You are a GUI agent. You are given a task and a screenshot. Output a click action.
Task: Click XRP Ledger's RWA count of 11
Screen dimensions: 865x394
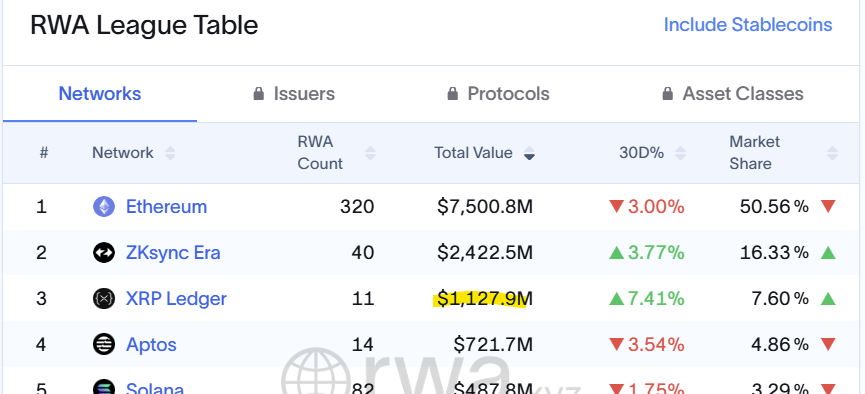tap(363, 299)
